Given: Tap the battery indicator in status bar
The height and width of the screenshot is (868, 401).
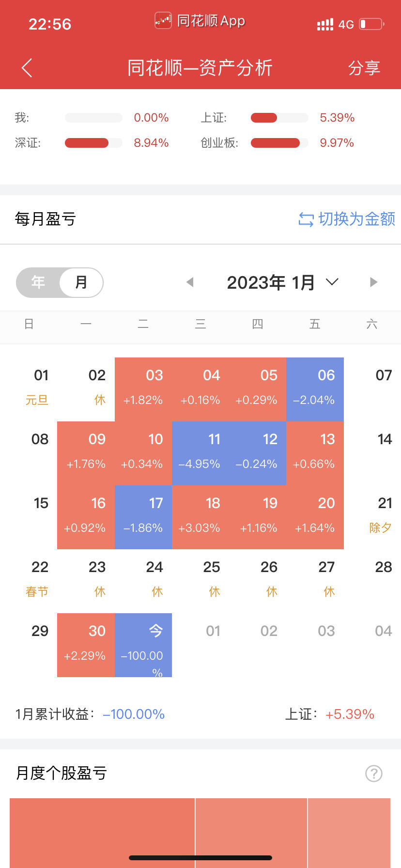Looking at the screenshot, I should pyautogui.click(x=371, y=24).
